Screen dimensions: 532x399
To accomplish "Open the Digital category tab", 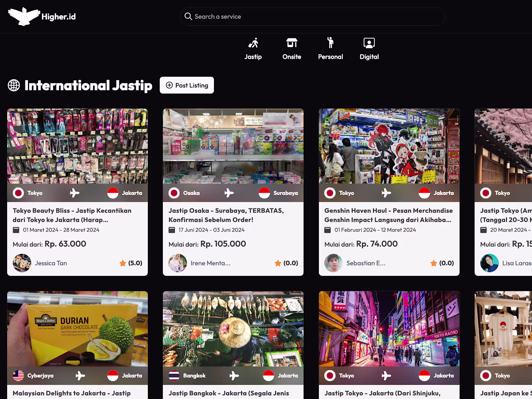I will click(x=369, y=49).
